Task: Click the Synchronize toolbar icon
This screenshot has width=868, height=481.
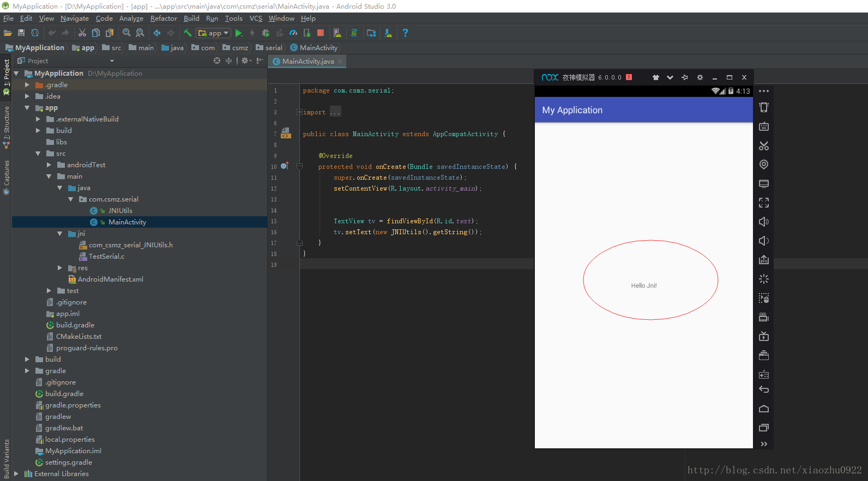Action: [x=35, y=33]
